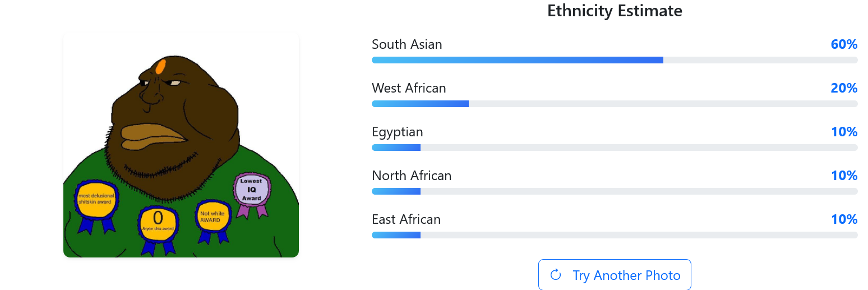868x290 pixels.
Task: Click the 10% value beside Egyptian
Action: [844, 132]
